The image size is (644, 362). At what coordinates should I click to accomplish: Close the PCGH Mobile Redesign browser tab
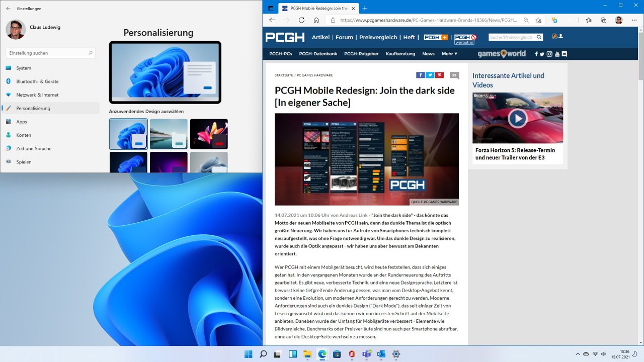pyautogui.click(x=353, y=9)
